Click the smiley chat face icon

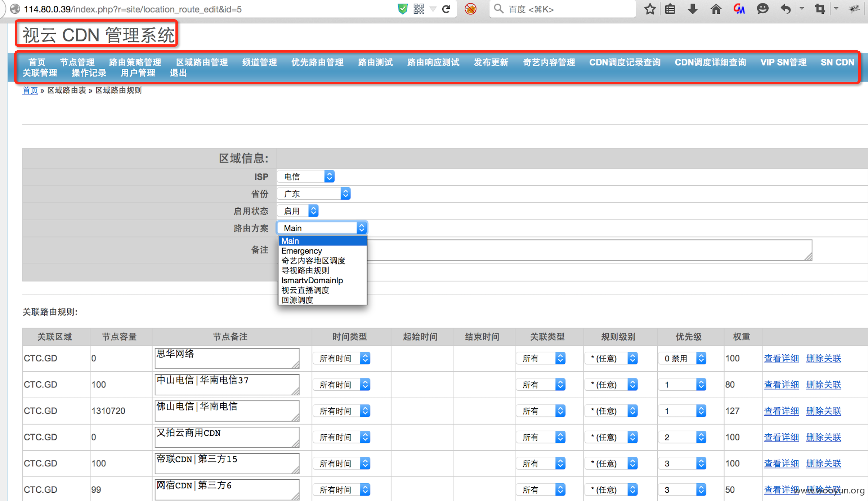tap(762, 9)
